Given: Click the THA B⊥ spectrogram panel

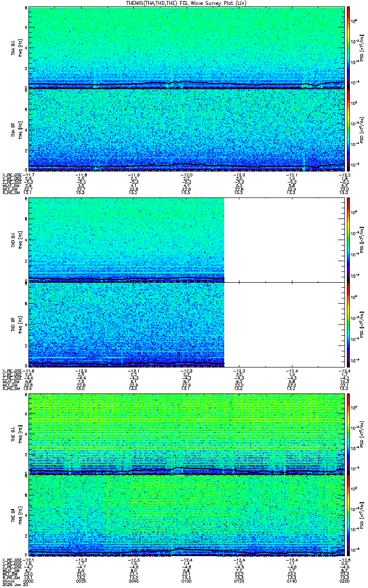Looking at the screenshot, I should tap(185, 48).
